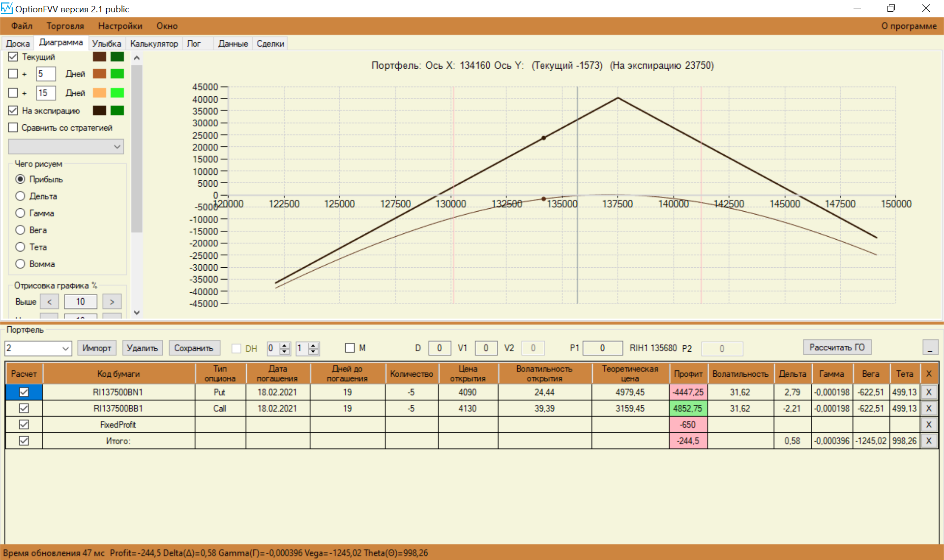Click the Импорт button
Screen dimensions: 944x560
(x=97, y=348)
